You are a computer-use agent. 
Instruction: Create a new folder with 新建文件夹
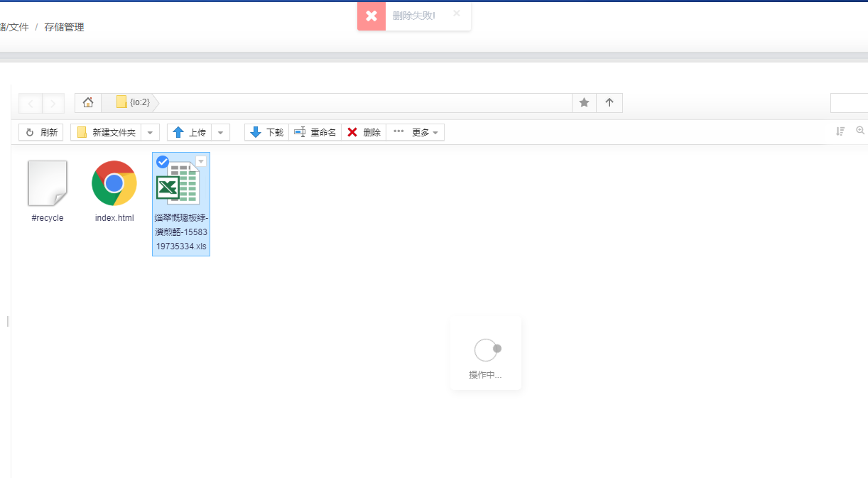(x=106, y=132)
